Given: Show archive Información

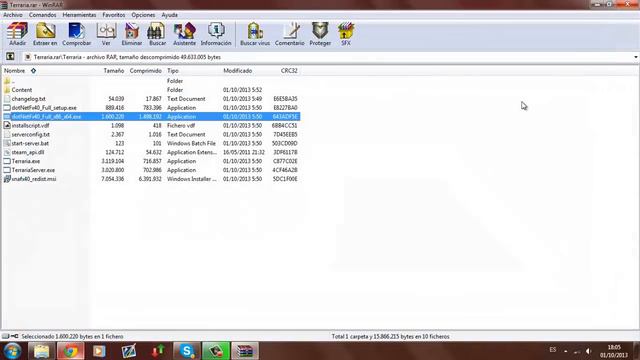Looking at the screenshot, I should pyautogui.click(x=216, y=34).
